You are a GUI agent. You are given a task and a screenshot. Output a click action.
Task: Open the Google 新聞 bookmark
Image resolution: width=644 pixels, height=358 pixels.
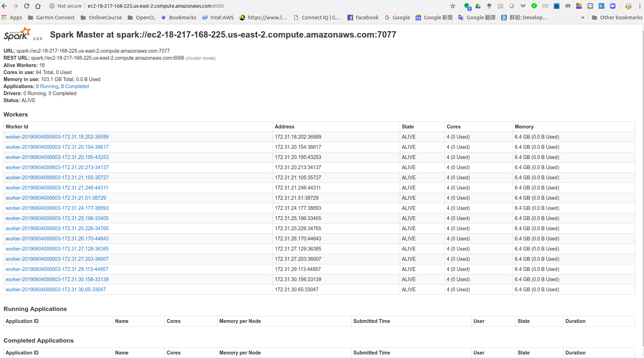click(x=434, y=18)
